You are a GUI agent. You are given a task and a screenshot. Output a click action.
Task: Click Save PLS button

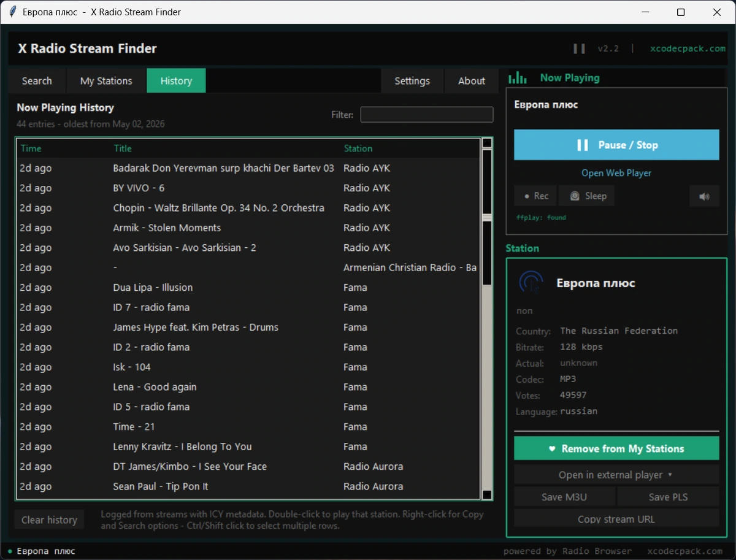(668, 497)
